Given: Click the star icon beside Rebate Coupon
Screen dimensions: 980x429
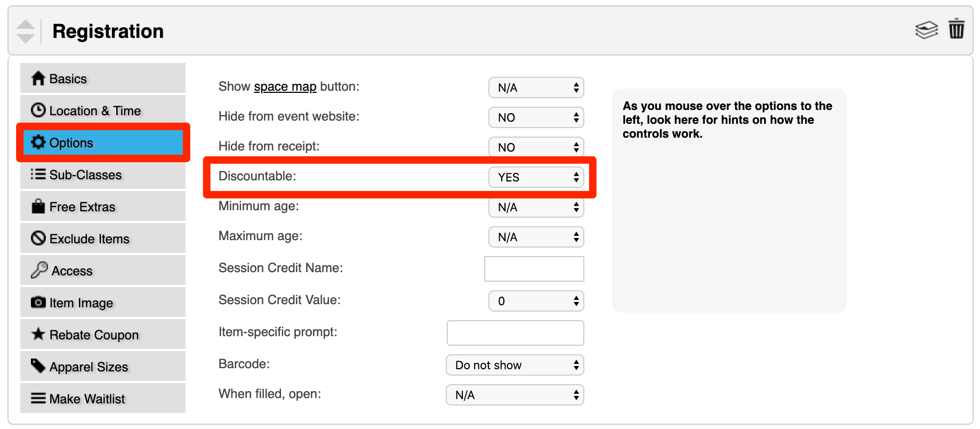Looking at the screenshot, I should click(x=38, y=334).
